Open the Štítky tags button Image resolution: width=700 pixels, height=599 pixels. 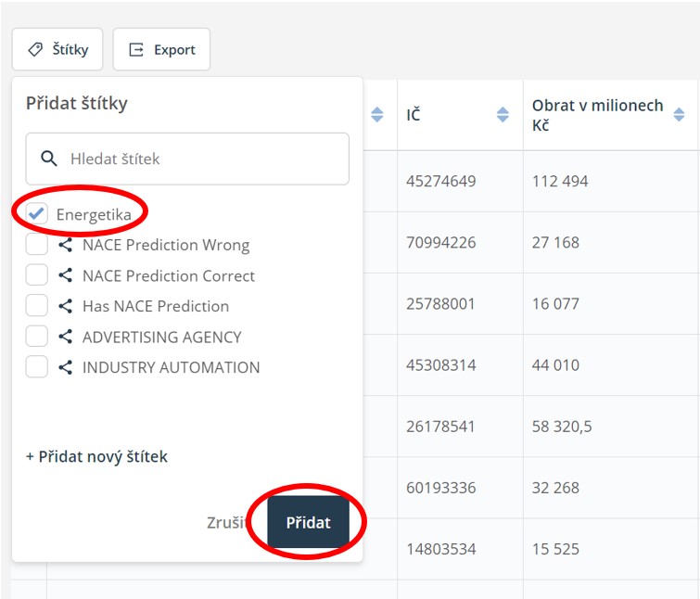pyautogui.click(x=57, y=49)
